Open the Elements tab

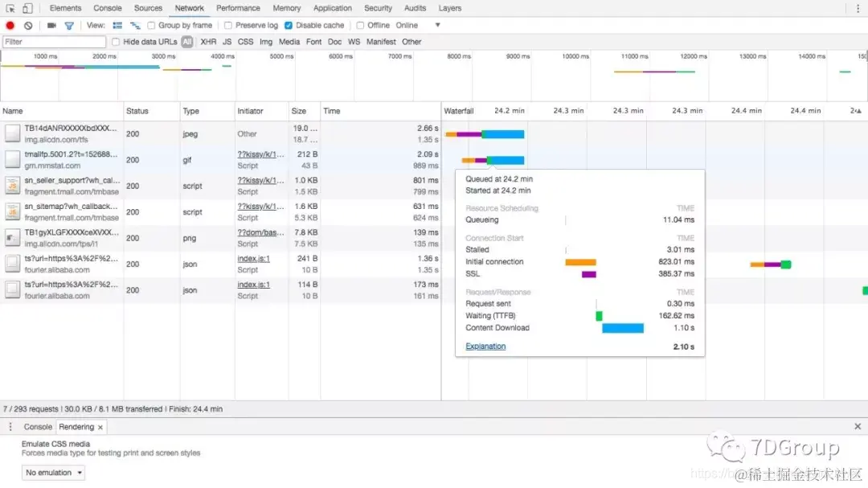coord(65,8)
